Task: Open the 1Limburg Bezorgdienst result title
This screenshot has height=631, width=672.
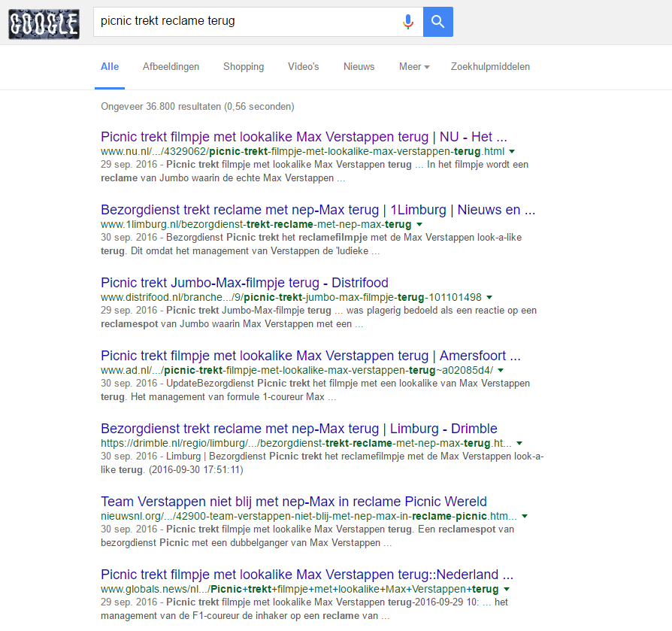Action: 318,210
